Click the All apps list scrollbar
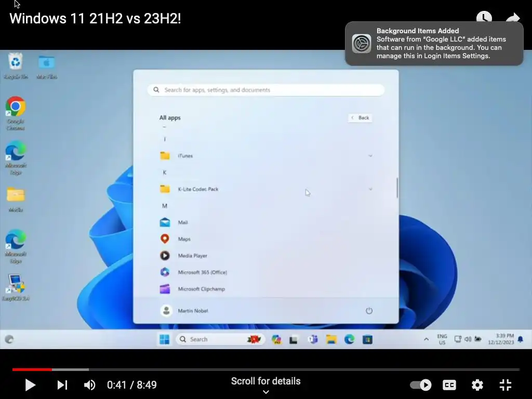 point(396,187)
